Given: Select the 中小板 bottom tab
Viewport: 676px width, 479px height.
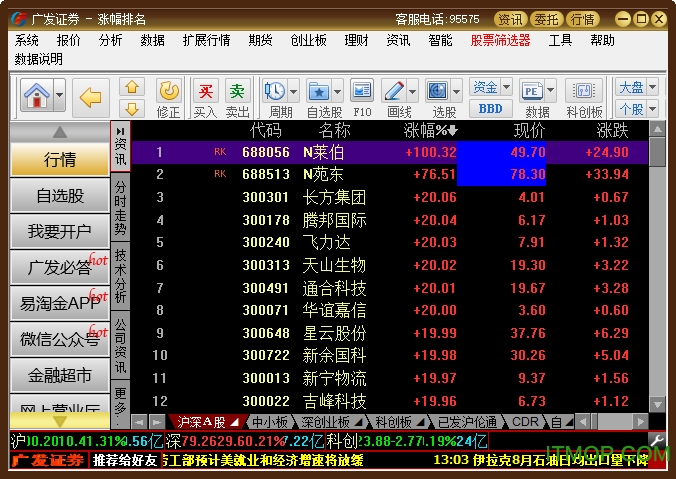Looking at the screenshot, I should pyautogui.click(x=270, y=422).
